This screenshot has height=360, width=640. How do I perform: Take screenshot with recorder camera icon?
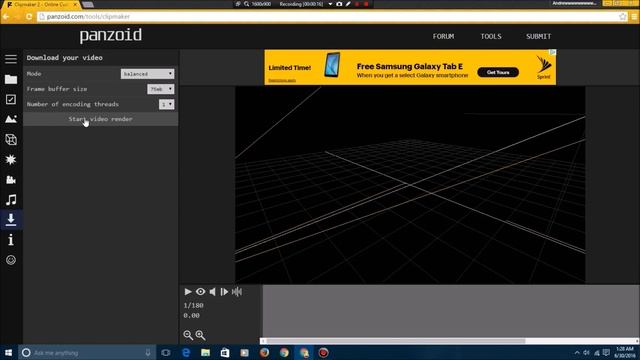click(339, 4)
